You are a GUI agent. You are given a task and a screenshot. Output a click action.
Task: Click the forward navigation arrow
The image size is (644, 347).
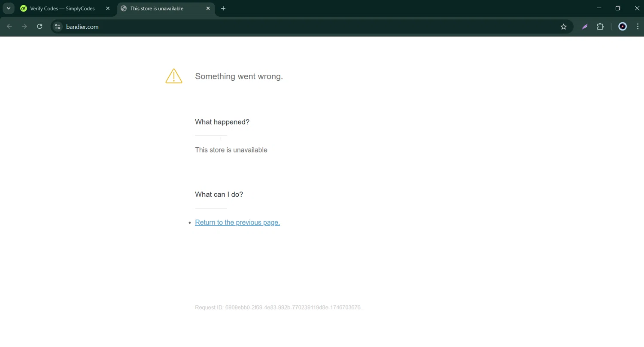pos(24,27)
